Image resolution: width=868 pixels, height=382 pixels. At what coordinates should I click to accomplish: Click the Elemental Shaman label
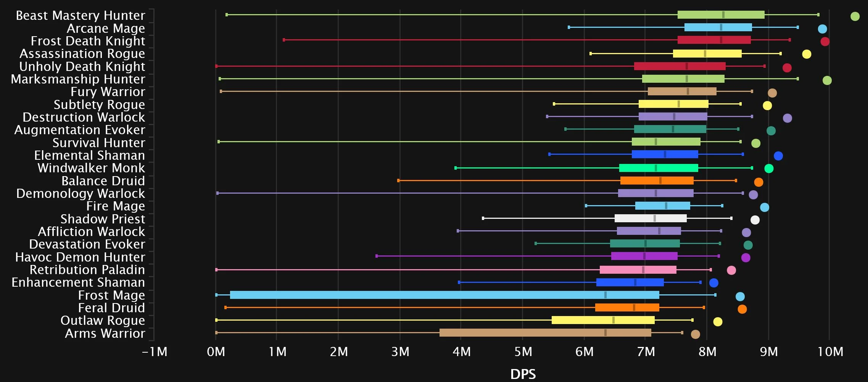[x=89, y=156]
